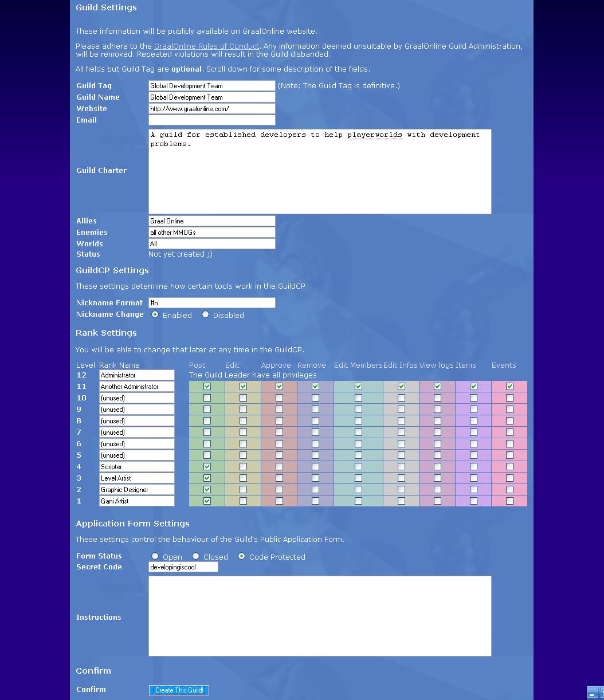Edit the level 10 rank name field
The width and height of the screenshot is (604, 700).
136,398
